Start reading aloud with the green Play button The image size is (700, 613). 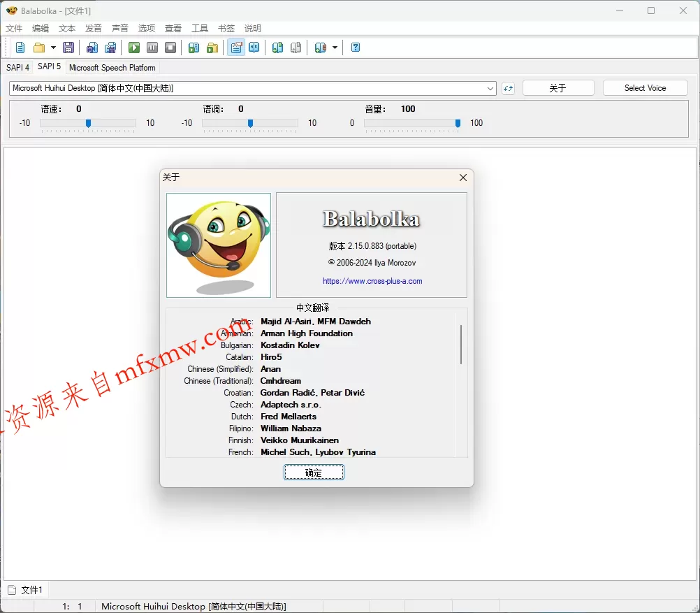[x=134, y=48]
